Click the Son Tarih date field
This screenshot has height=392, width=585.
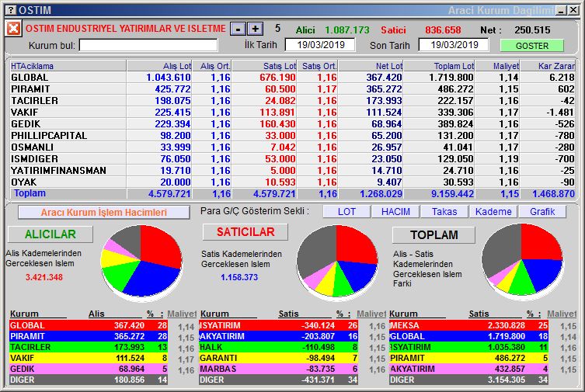[454, 45]
